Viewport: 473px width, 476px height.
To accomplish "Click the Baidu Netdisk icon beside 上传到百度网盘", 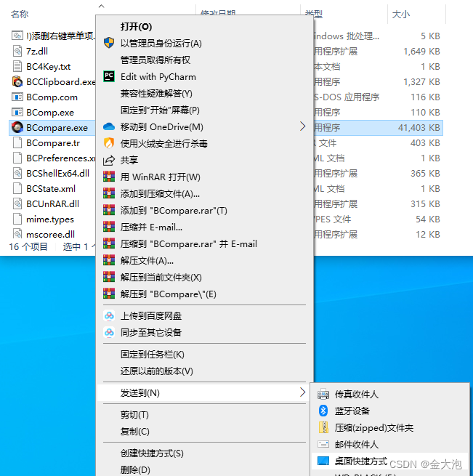I will pyautogui.click(x=109, y=315).
